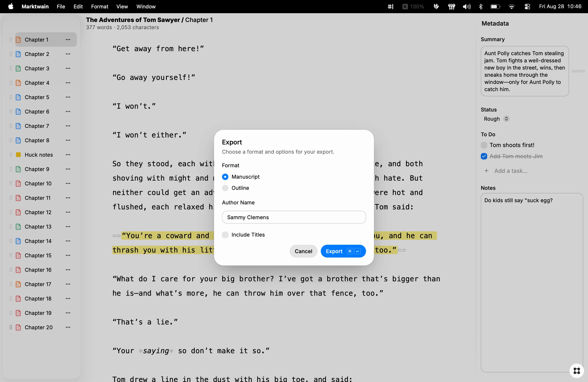This screenshot has height=382, width=588.
Task: Open the Marktwain app menu
Action: 35,6
